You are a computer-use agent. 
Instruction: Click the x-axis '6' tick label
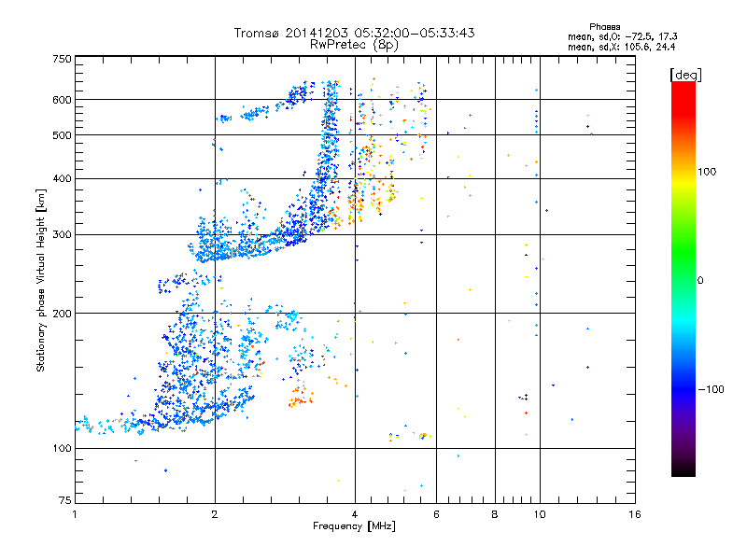click(436, 514)
